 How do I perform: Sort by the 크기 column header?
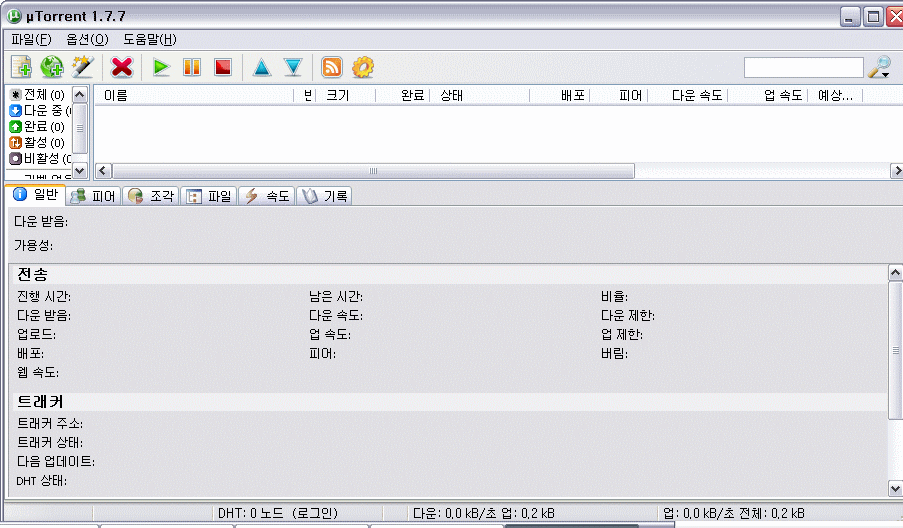point(346,96)
